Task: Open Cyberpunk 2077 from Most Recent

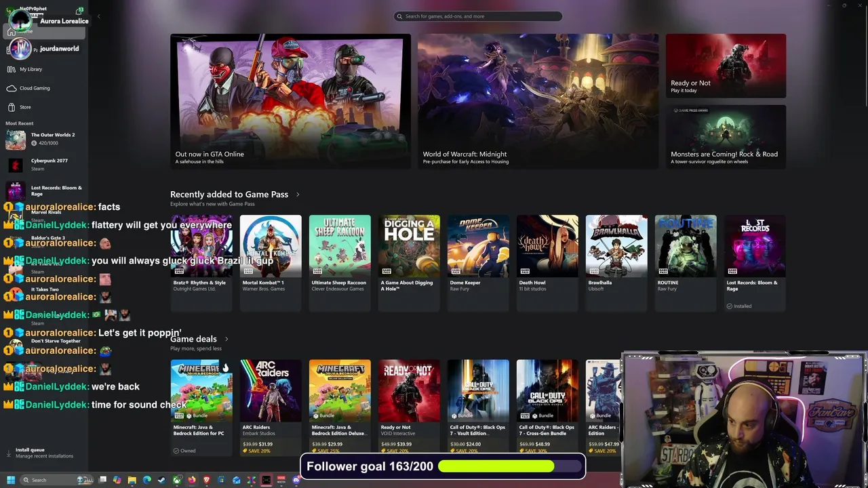Action: [x=45, y=165]
